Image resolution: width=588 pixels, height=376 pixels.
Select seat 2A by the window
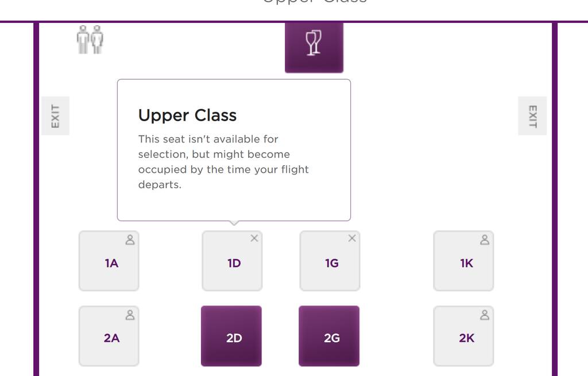(109, 336)
